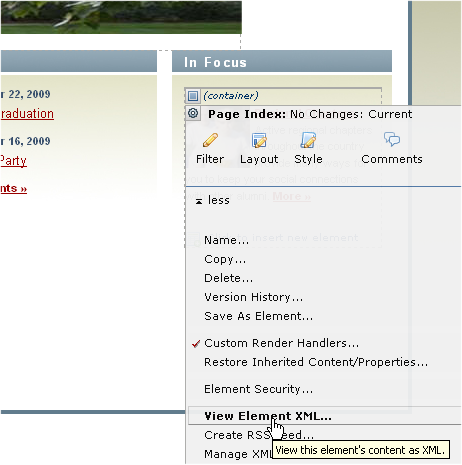Choose Save As Element menu option
The height and width of the screenshot is (465, 462).
(x=259, y=316)
